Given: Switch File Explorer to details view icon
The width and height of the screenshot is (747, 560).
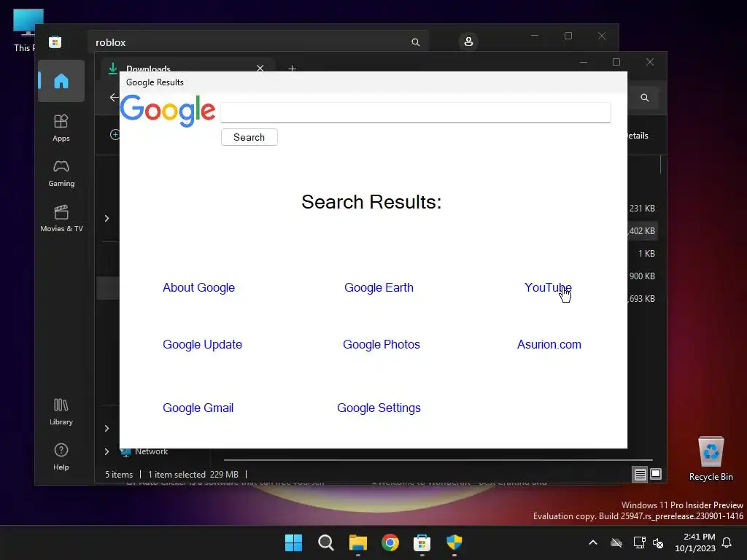Looking at the screenshot, I should [x=640, y=474].
